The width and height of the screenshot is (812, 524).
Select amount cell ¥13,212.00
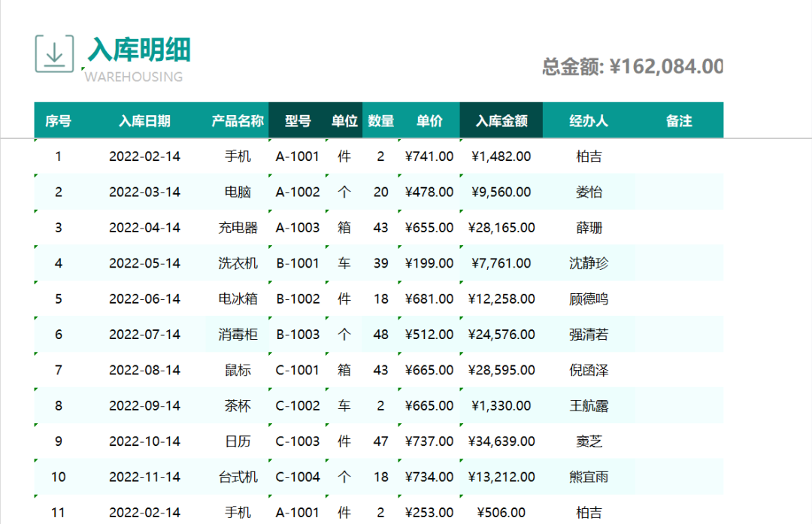[501, 477]
